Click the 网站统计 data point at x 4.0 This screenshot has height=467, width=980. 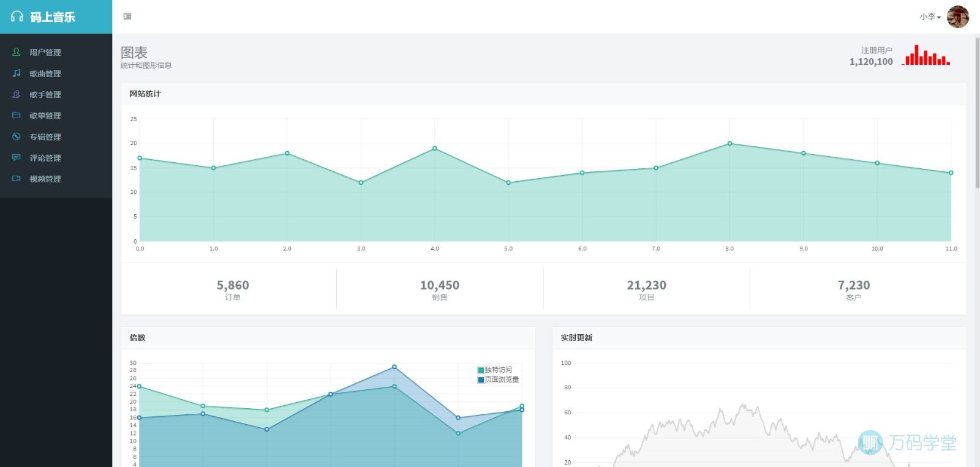[435, 148]
